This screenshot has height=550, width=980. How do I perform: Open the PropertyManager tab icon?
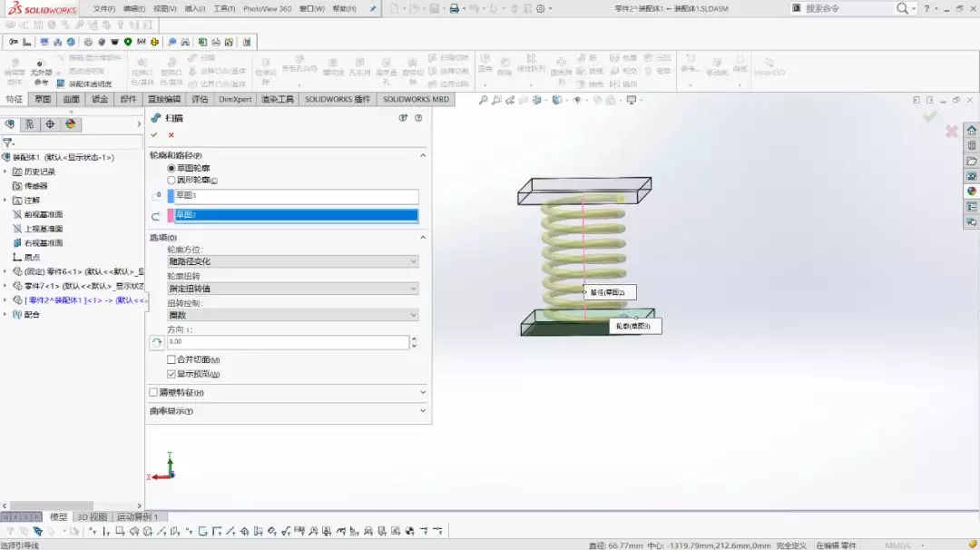tap(29, 124)
